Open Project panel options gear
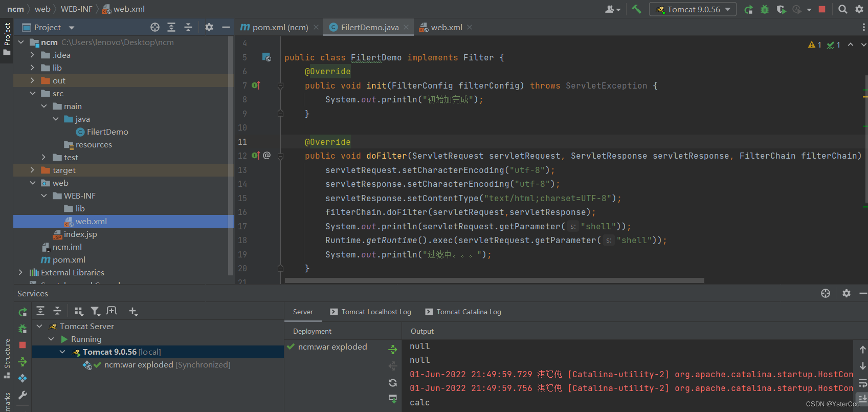The height and width of the screenshot is (412, 868). tap(209, 27)
